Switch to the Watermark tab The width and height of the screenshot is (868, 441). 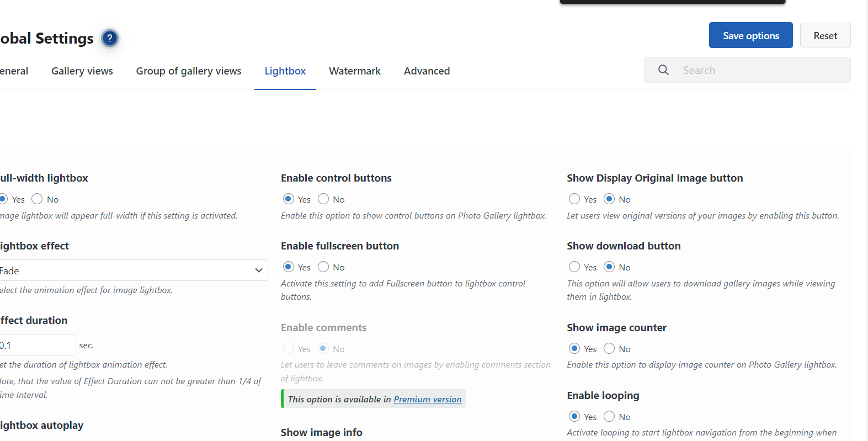(x=355, y=71)
